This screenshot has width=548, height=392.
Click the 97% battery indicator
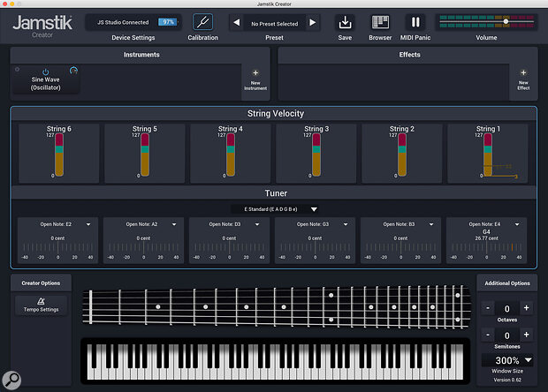168,22
